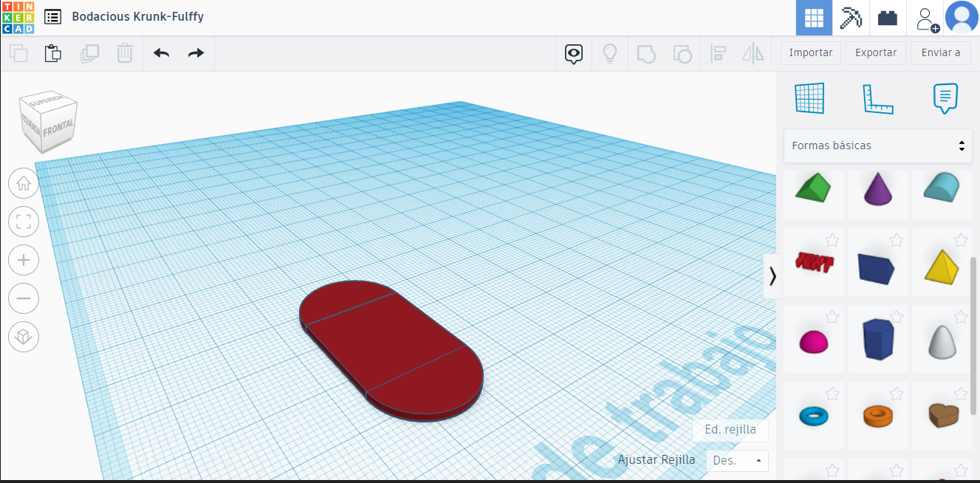Click the Copy toolbar icon
The image size is (980, 483).
(x=18, y=53)
